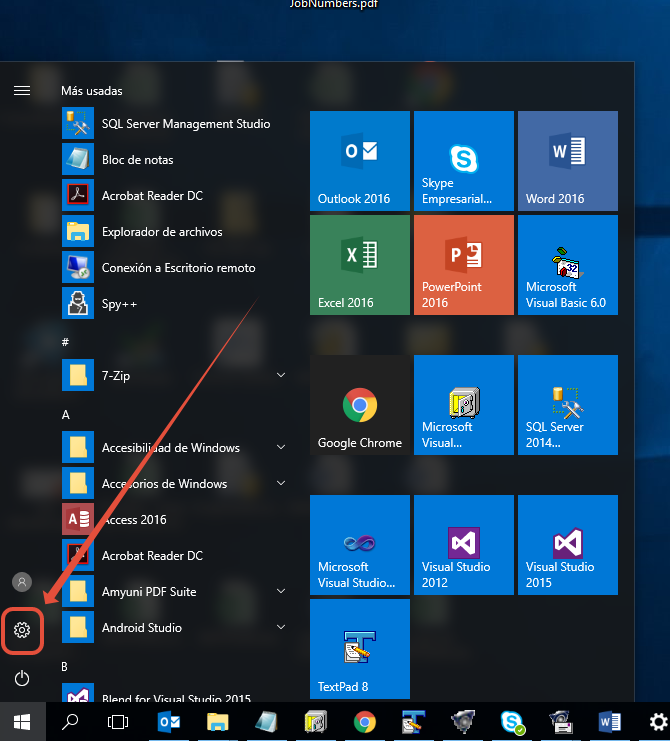Viewport: 670px width, 741px height.
Task: Click the Windows Start button on taskbar
Action: [x=22, y=722]
